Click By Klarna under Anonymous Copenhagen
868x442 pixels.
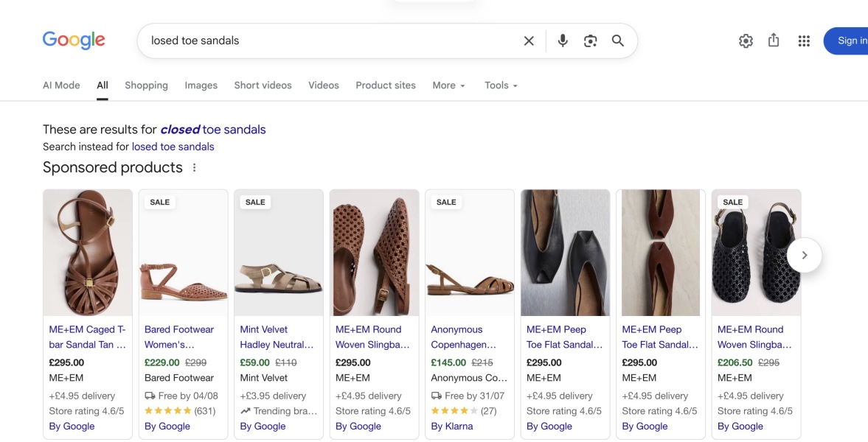tap(452, 427)
